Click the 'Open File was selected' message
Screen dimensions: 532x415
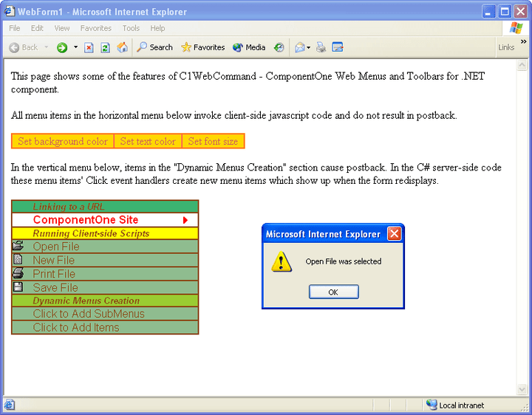click(x=344, y=261)
